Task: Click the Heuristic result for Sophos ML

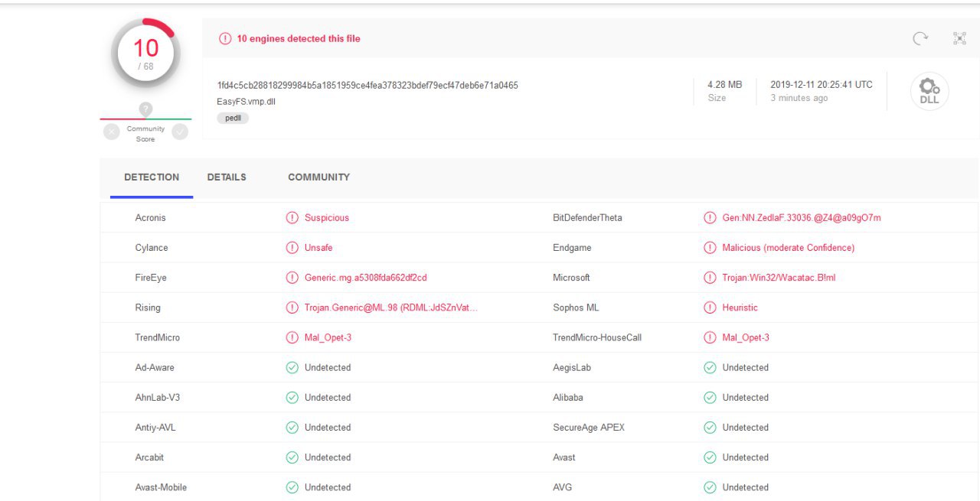Action: click(x=740, y=307)
